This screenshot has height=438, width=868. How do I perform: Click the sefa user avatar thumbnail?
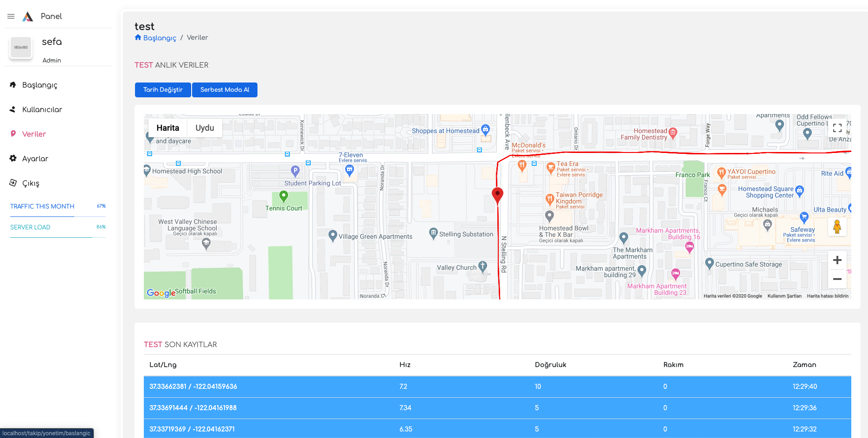tap(21, 47)
